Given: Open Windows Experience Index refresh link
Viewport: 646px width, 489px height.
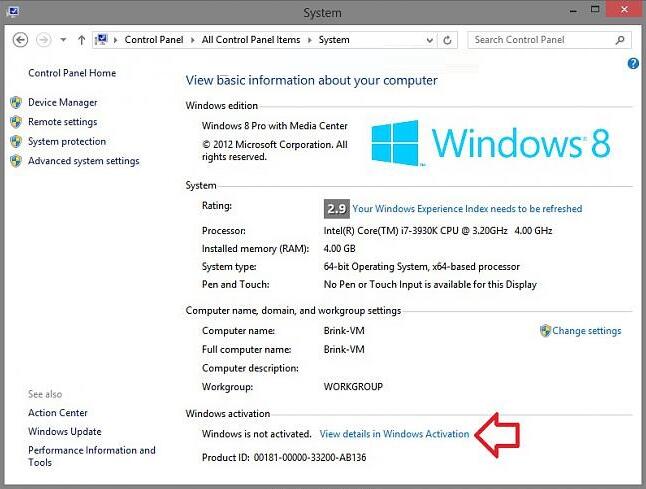Looking at the screenshot, I should [467, 209].
